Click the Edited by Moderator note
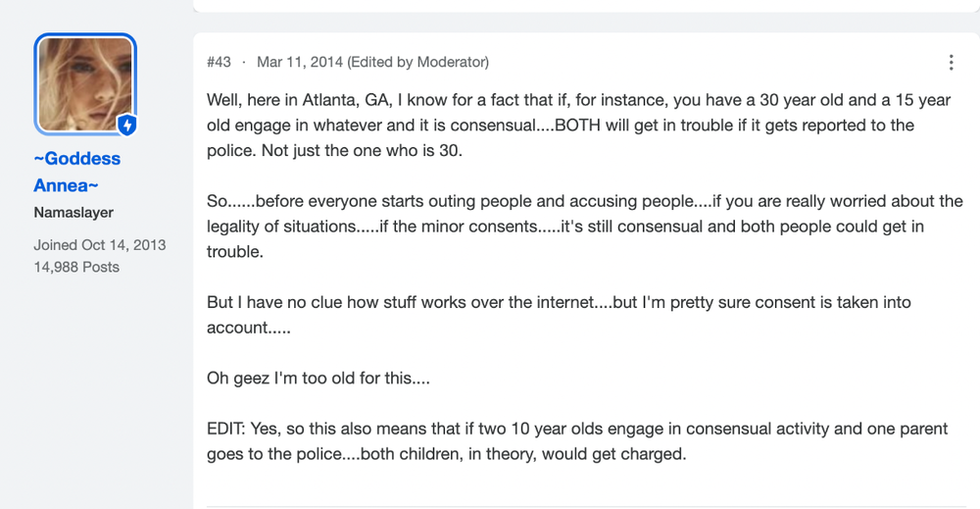 pyautogui.click(x=418, y=62)
